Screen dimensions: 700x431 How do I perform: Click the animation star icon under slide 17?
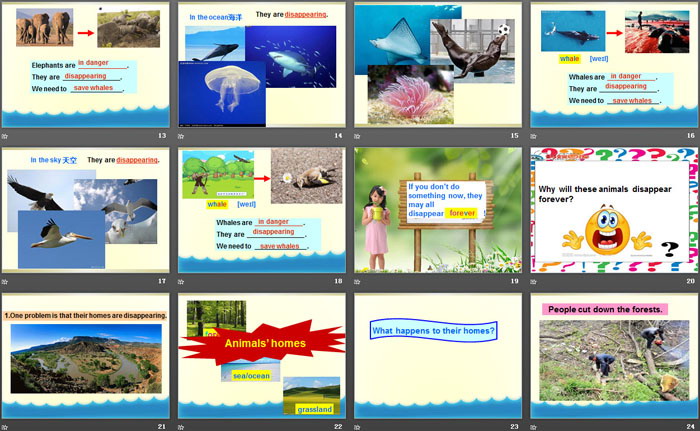click(x=6, y=282)
